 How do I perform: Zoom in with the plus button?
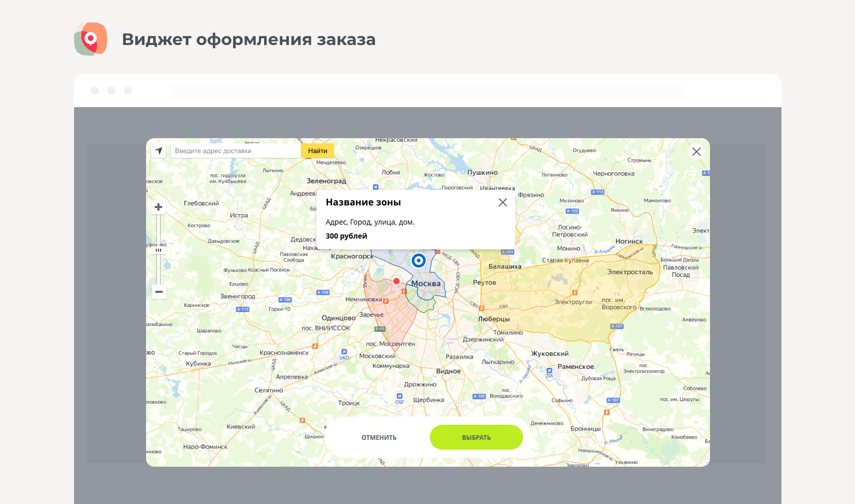point(158,207)
